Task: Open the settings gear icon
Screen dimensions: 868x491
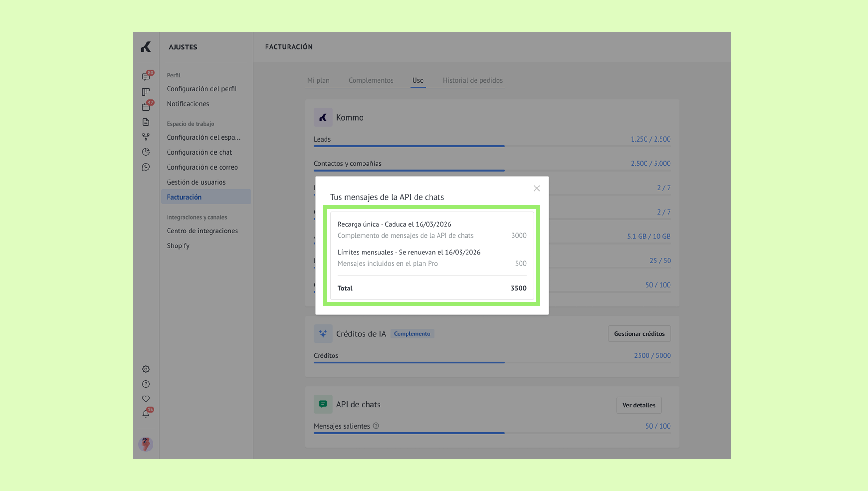Action: (x=146, y=369)
